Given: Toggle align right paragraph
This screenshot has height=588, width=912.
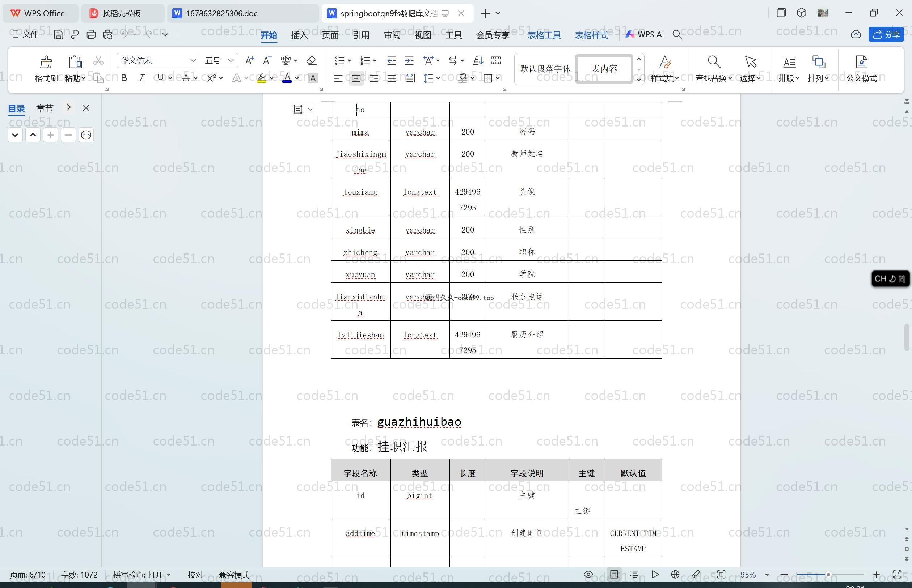Looking at the screenshot, I should [x=373, y=78].
